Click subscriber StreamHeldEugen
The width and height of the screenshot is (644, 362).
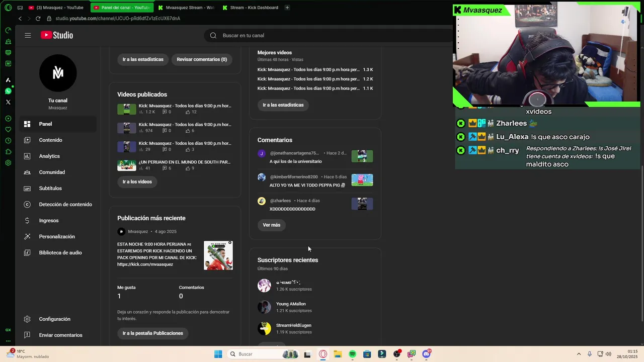tap(294, 325)
